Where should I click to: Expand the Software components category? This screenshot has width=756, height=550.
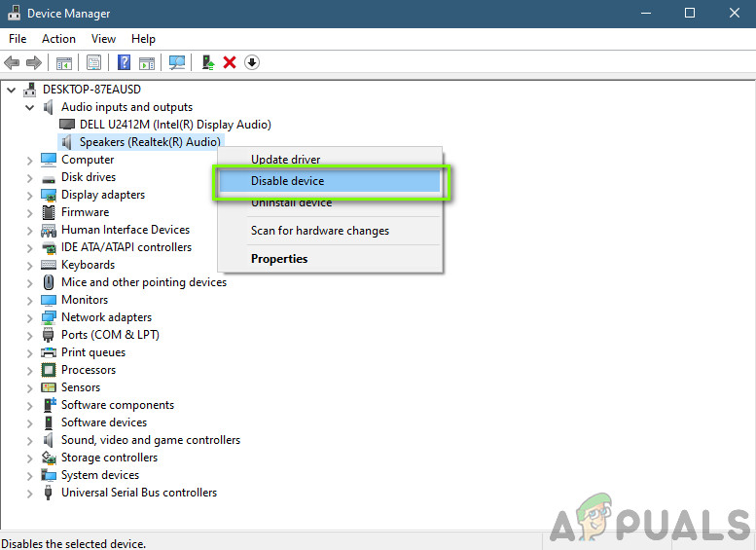30,406
